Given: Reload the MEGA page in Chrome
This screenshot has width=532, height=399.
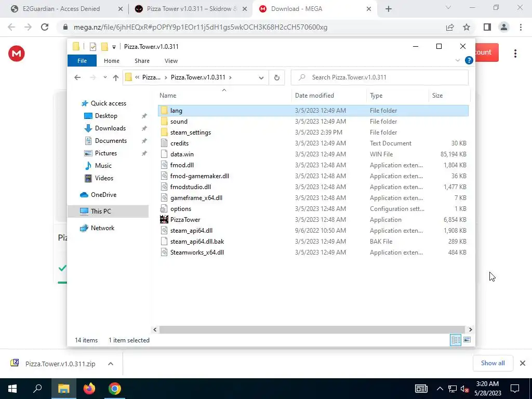Looking at the screenshot, I should click(45, 27).
